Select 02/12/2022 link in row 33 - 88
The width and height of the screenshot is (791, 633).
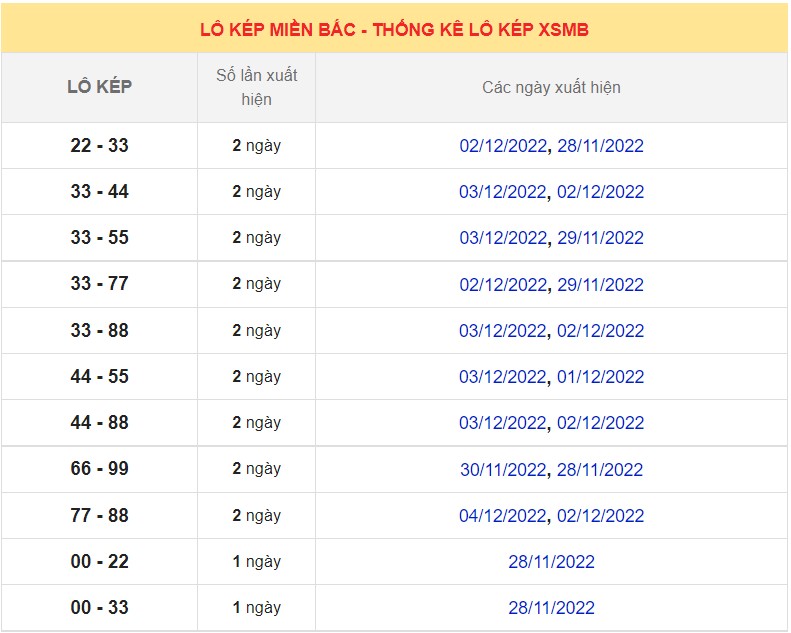[x=600, y=331]
